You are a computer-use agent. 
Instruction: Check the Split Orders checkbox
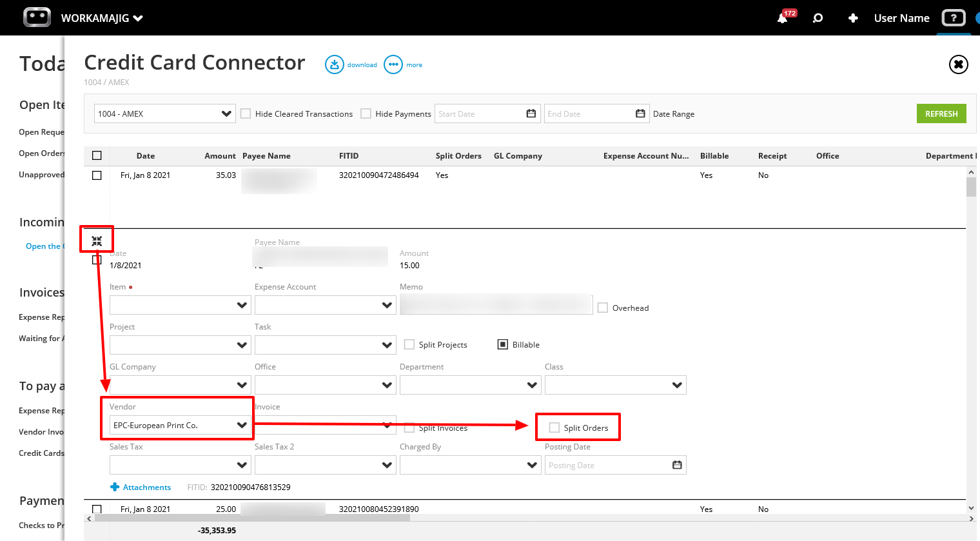(x=554, y=427)
